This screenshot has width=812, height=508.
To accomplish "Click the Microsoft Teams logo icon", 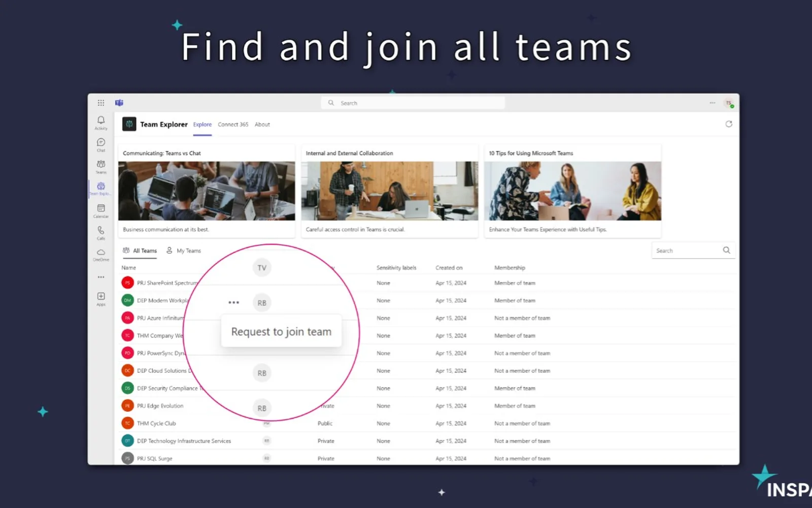I will coord(119,103).
